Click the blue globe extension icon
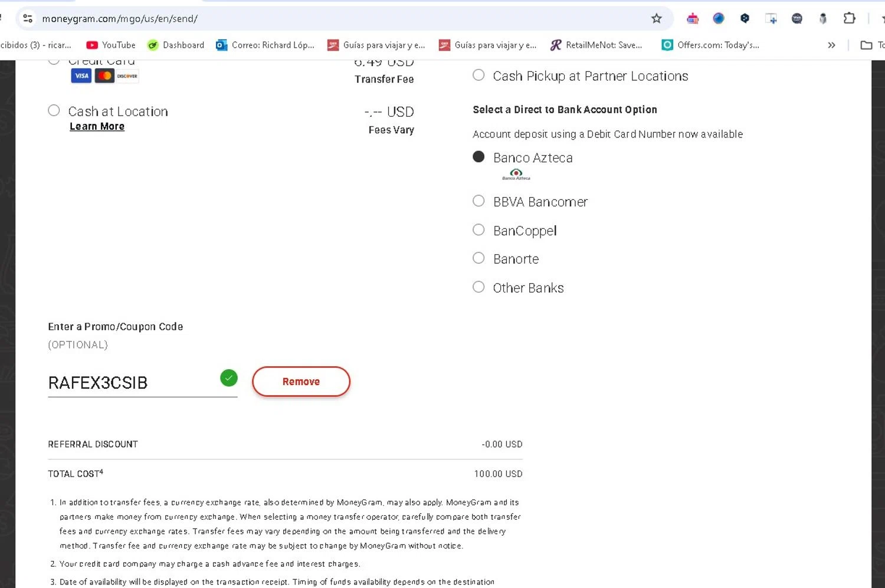Viewport: 885px width, 588px height. tap(719, 18)
